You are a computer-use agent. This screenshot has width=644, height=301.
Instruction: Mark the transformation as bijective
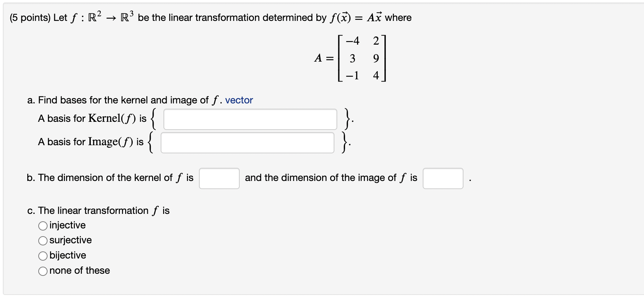pyautogui.click(x=43, y=255)
